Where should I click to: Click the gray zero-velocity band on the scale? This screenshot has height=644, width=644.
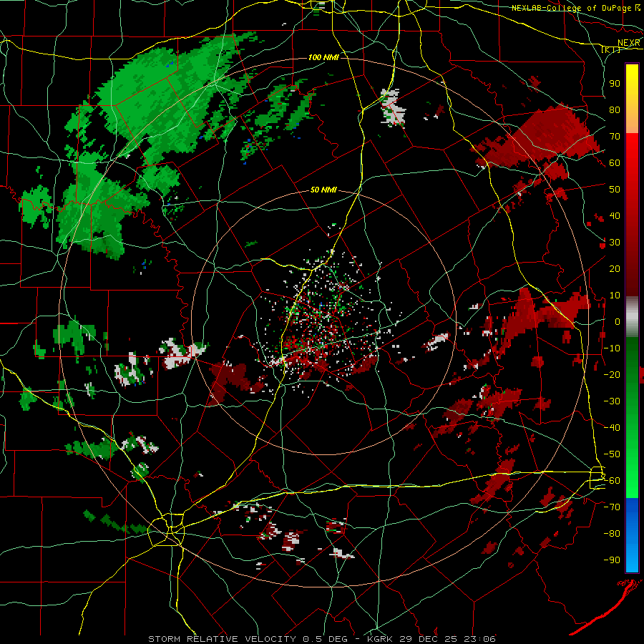[632, 317]
